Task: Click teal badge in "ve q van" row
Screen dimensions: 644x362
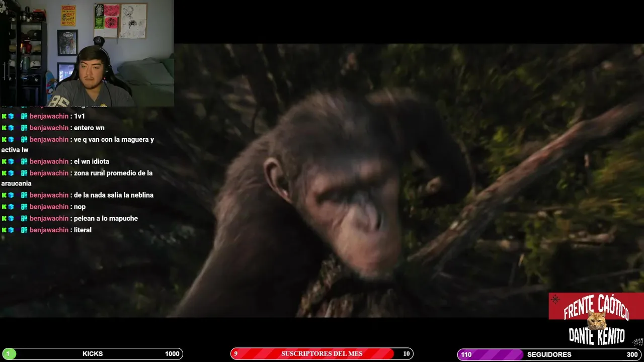Action: [24, 139]
